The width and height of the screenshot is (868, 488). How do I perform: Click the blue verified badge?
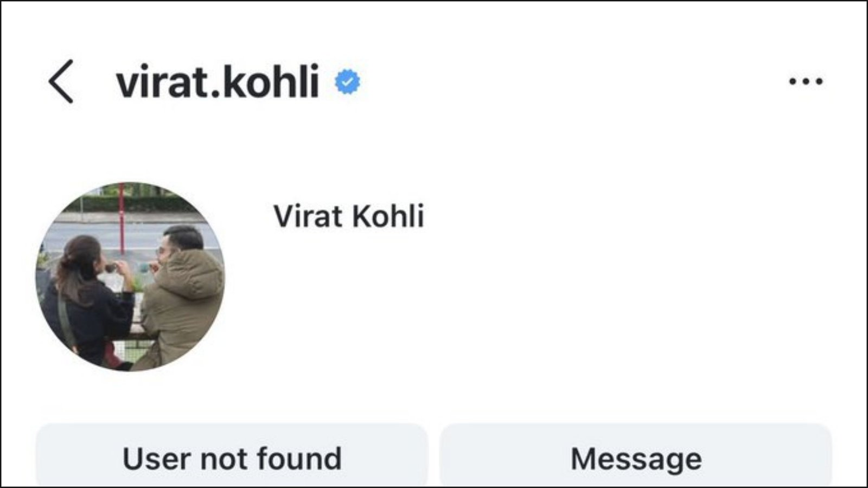pos(347,82)
